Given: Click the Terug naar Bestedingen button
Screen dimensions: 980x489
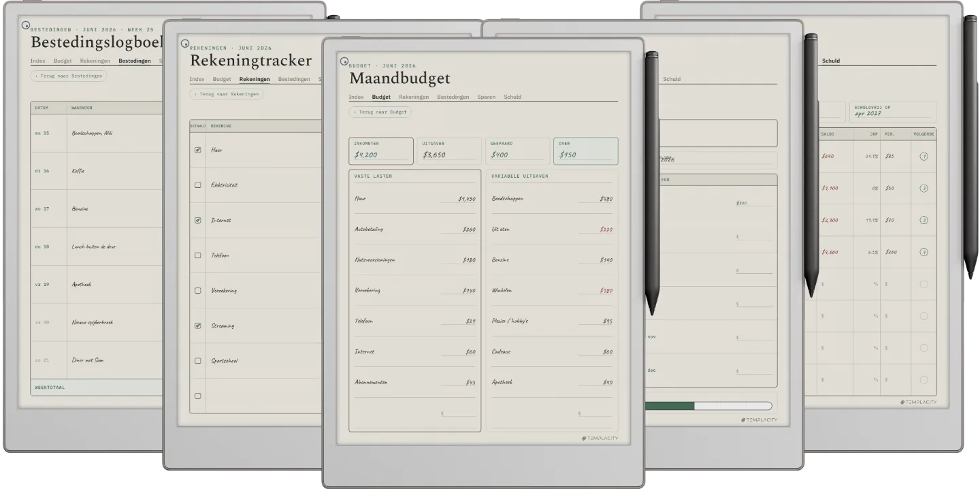Looking at the screenshot, I should (x=69, y=76).
